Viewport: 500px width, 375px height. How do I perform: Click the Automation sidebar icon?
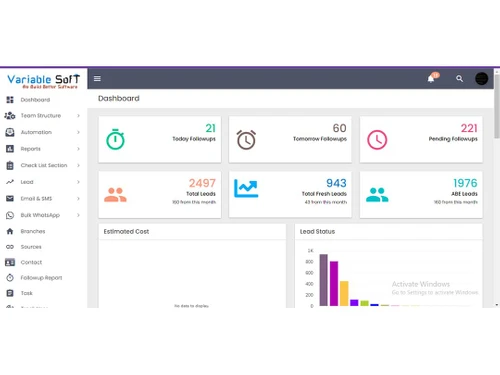[x=10, y=132]
